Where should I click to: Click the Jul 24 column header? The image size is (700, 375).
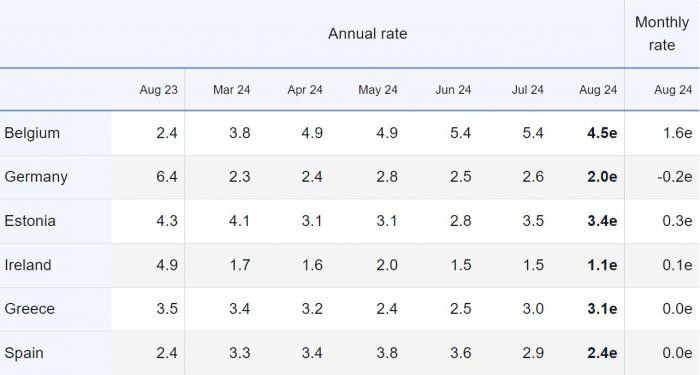point(528,90)
